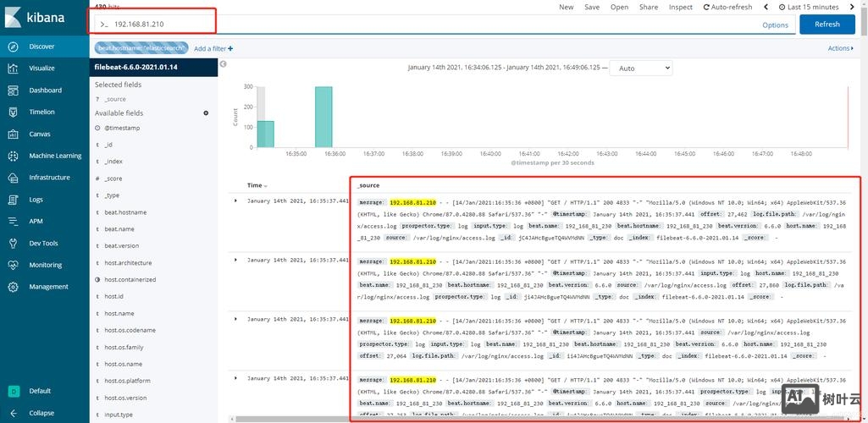The image size is (868, 423).
Task: Open the Dashboard icon in sidebar
Action: (14, 91)
